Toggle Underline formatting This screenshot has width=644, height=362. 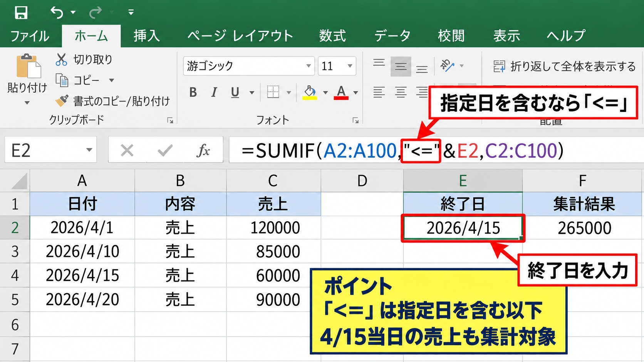coord(235,92)
